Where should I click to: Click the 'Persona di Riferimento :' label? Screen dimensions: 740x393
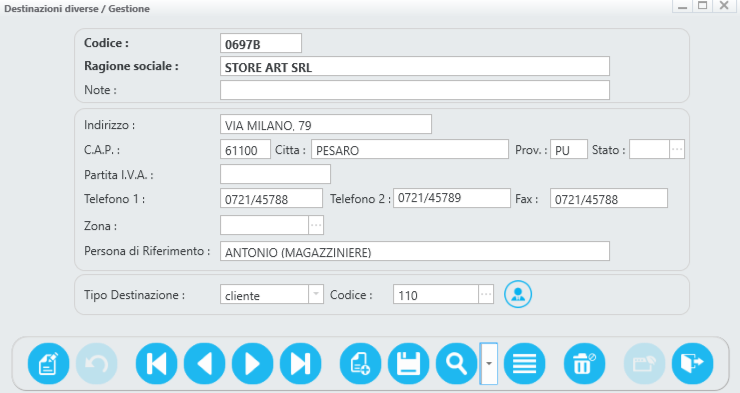[x=147, y=251]
